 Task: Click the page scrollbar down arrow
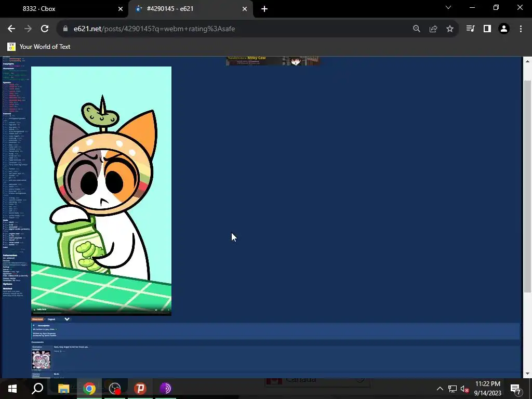click(x=527, y=374)
